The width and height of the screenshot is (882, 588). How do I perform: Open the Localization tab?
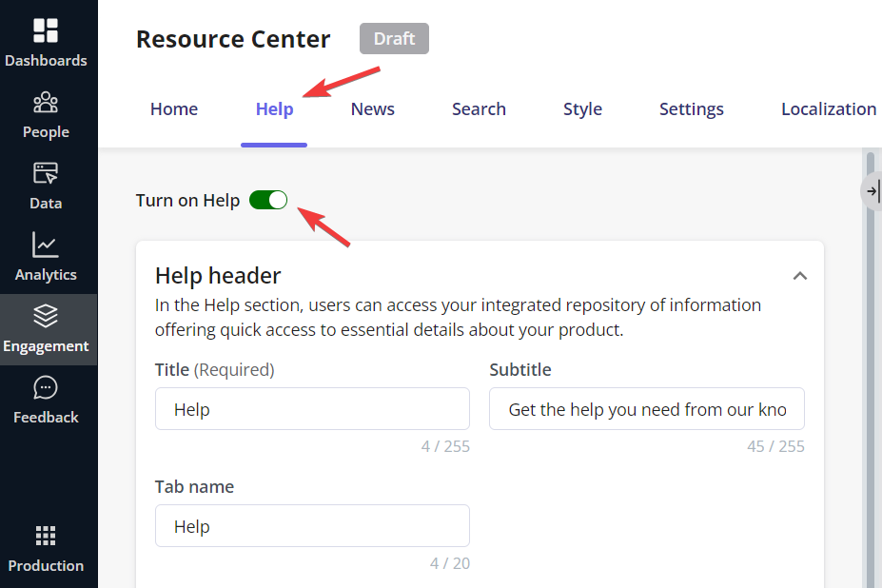click(x=829, y=109)
